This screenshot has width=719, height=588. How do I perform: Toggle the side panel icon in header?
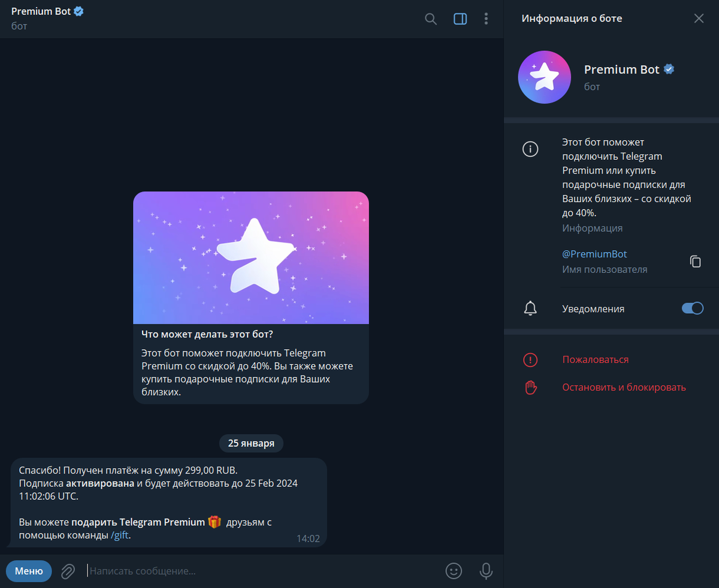(460, 19)
